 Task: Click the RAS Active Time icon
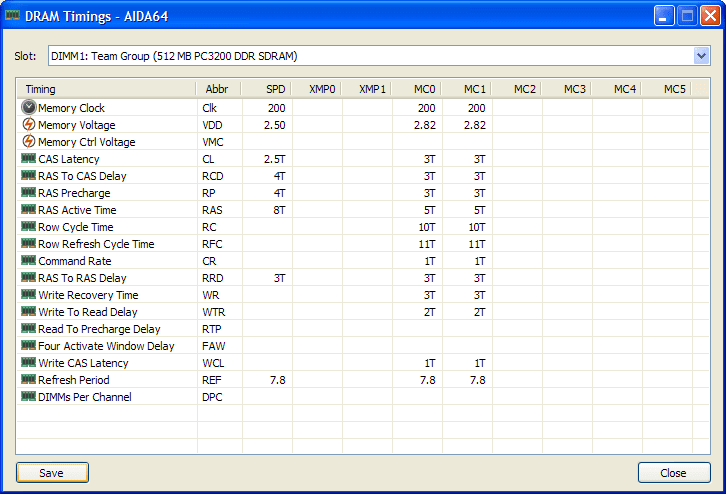click(28, 210)
